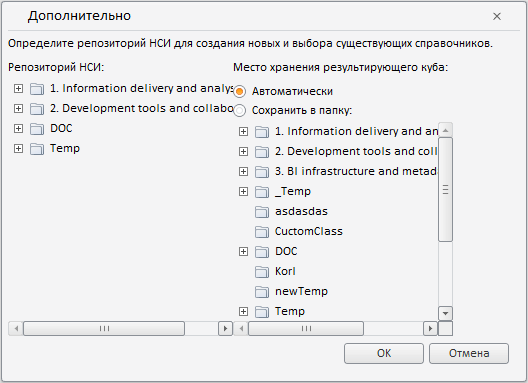528x383 pixels.
Task: Select the 3. BI infrastructure folder icon
Action: click(x=262, y=171)
